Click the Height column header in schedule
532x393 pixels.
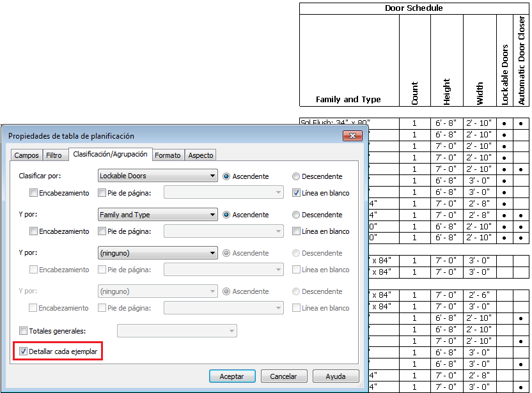coord(446,60)
